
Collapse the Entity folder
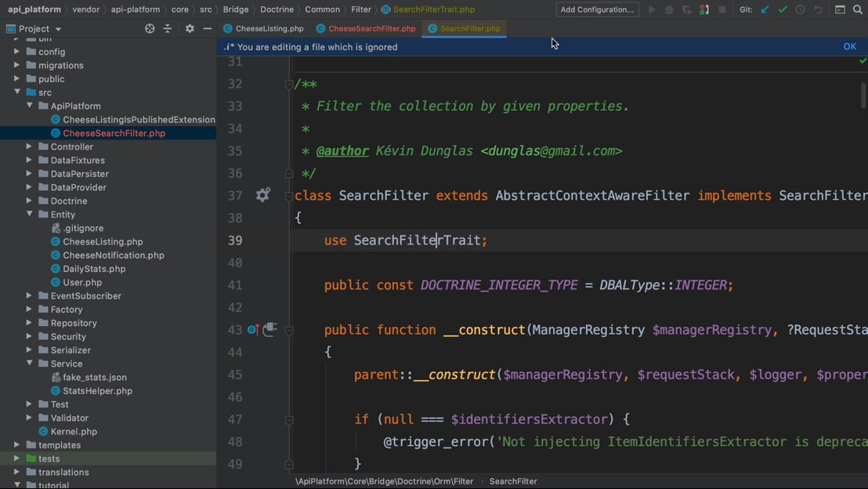29,214
